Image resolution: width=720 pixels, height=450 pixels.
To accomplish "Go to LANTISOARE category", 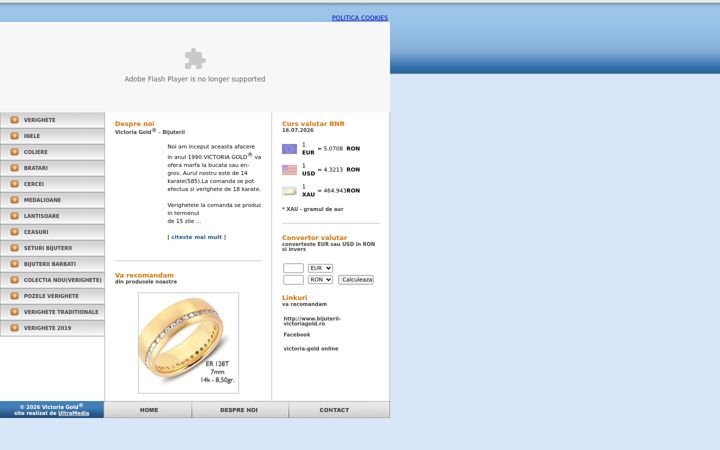I will tap(52, 216).
